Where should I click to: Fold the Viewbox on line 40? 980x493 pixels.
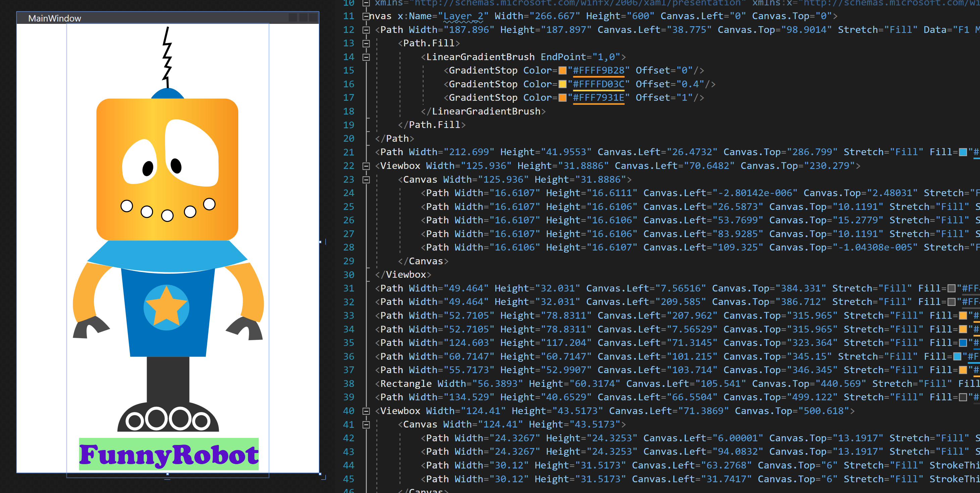pos(366,411)
